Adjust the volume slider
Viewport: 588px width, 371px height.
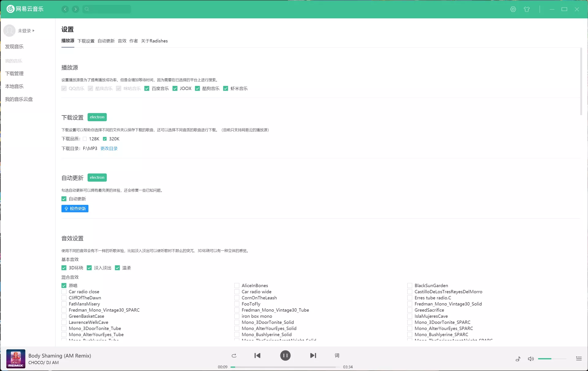(x=551, y=358)
